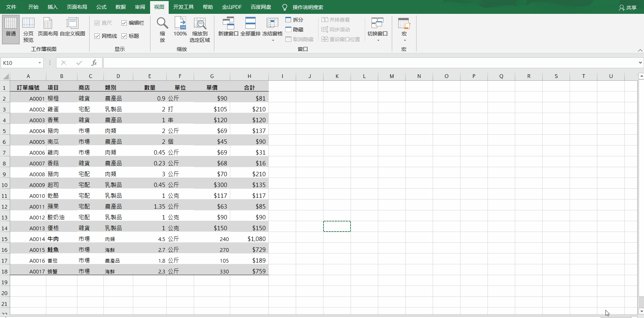Collapse the ribbon

point(640,50)
